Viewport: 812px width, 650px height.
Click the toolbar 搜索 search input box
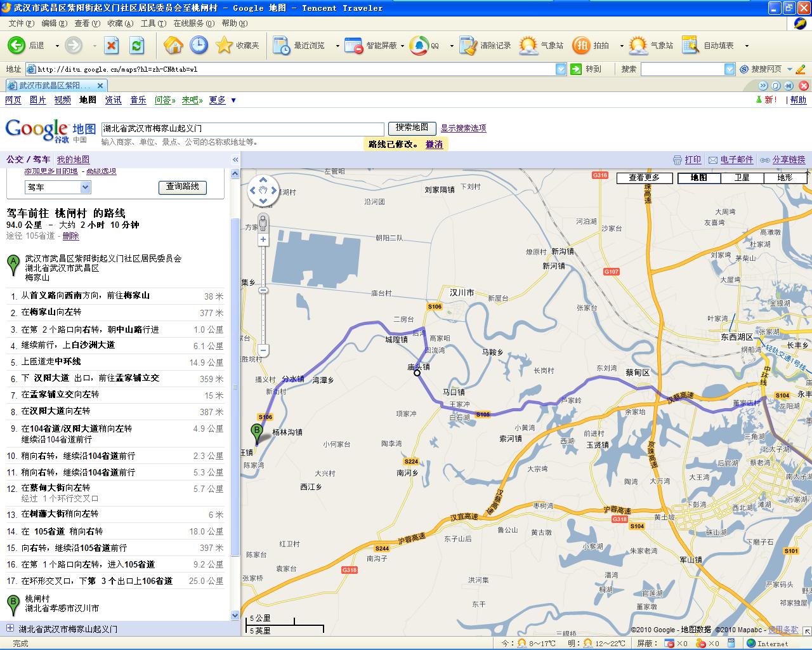click(682, 69)
